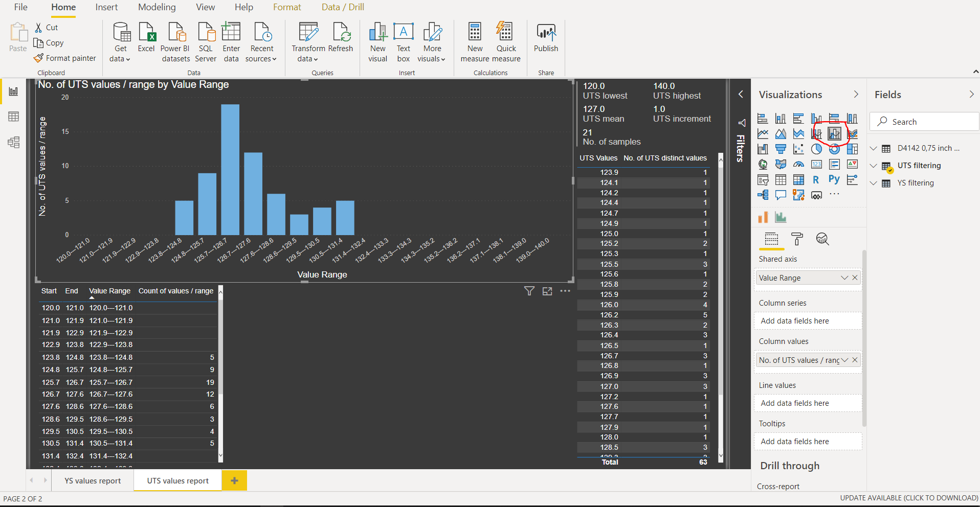980x507 pixels.
Task: Click Refresh in Queries group
Action: [x=341, y=38]
